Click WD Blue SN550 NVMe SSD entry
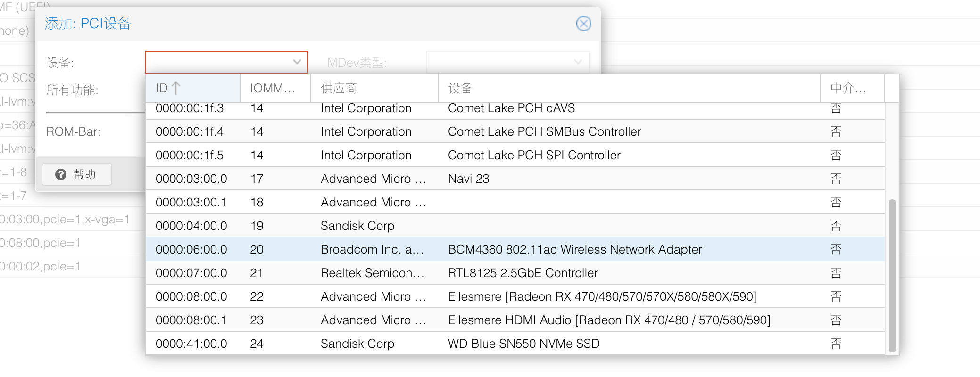The height and width of the screenshot is (377, 980). [523, 344]
